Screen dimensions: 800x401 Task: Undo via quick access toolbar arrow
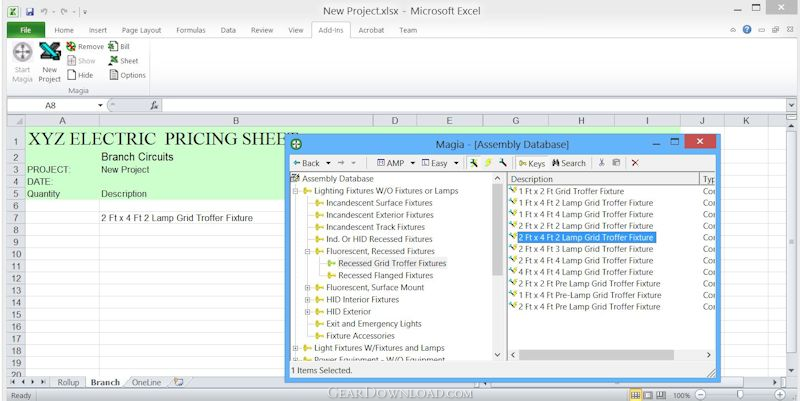[44, 11]
